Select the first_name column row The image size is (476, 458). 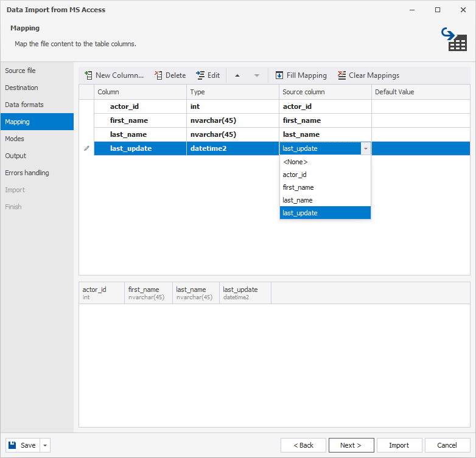coord(140,120)
